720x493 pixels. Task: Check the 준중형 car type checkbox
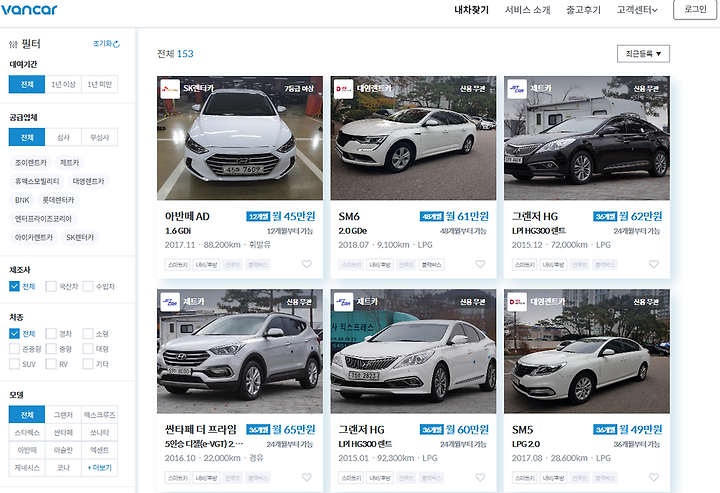pos(14,349)
